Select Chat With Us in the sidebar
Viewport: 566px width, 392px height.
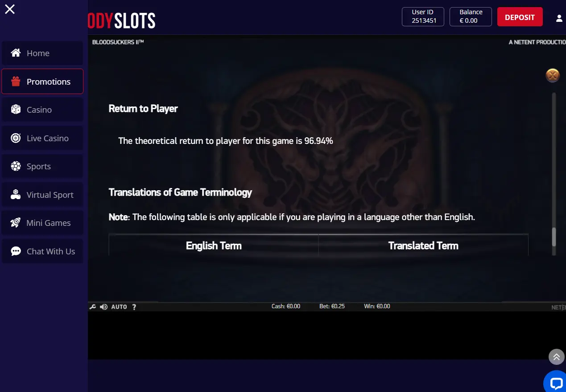pos(42,251)
